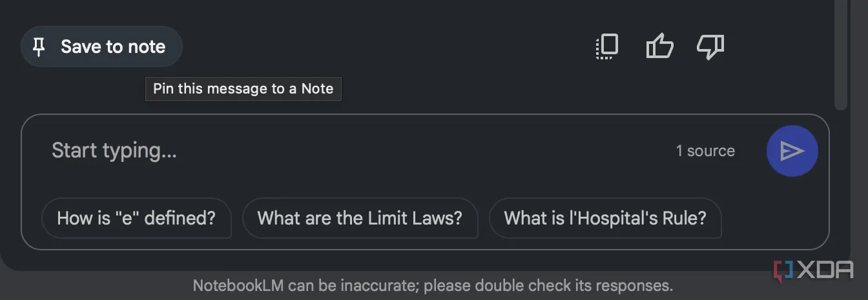This screenshot has height=300, width=868.
Task: Select the "What are the Limit Laws?" suggestion
Action: click(x=360, y=218)
